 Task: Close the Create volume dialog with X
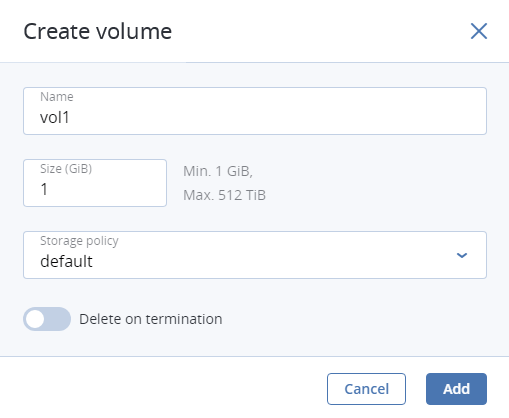tap(479, 31)
